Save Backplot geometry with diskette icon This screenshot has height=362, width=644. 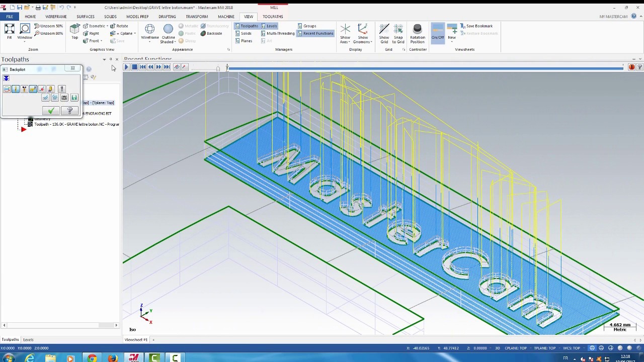coord(74,98)
